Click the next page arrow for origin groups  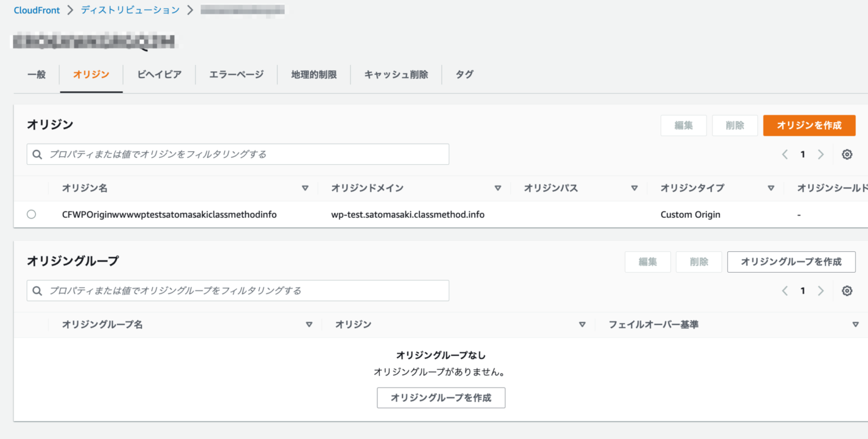tap(821, 290)
